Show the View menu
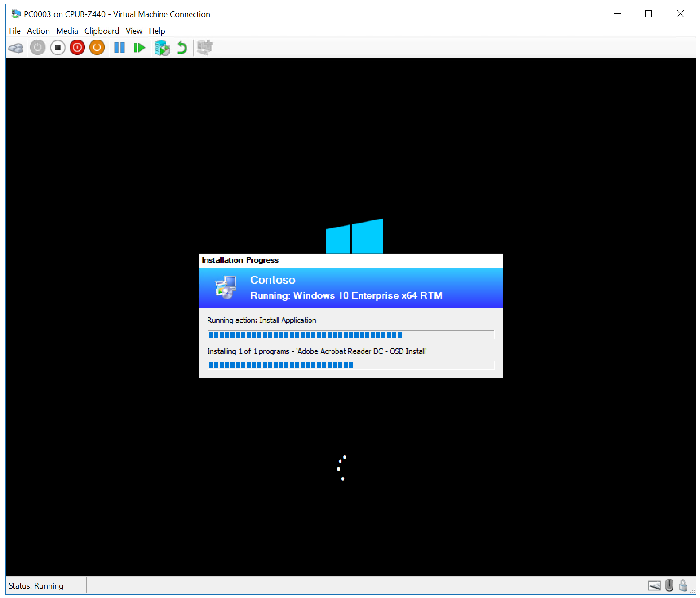This screenshot has width=700, height=598. coord(134,31)
